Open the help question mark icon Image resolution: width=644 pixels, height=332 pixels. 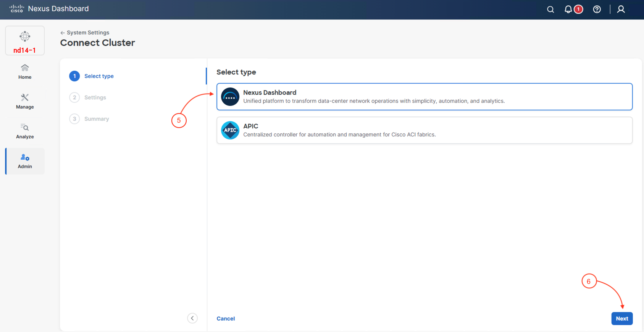click(597, 10)
